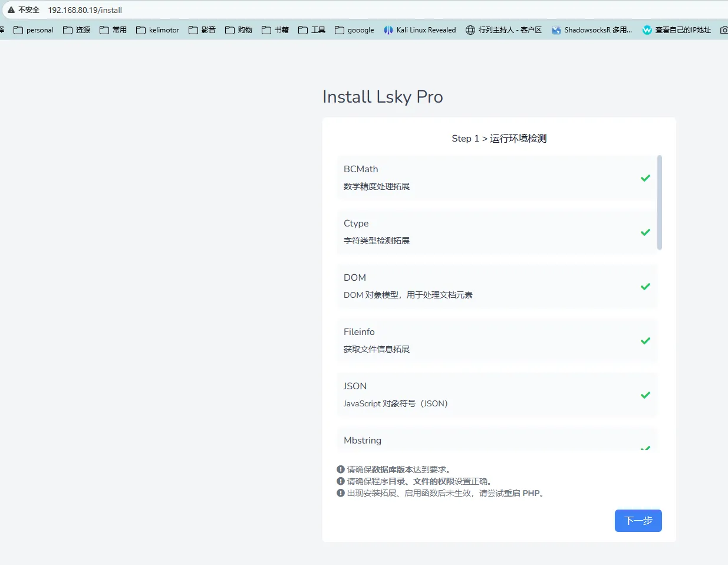
Task: Open the kelimotor bookmarks folder
Action: (x=157, y=30)
